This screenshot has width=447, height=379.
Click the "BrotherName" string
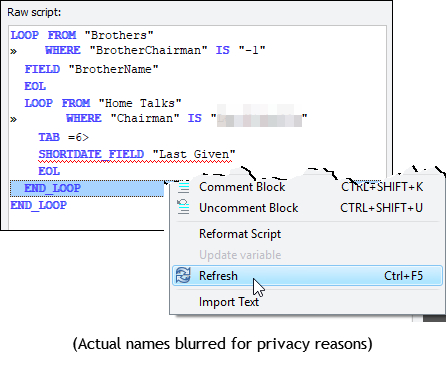tap(113, 69)
